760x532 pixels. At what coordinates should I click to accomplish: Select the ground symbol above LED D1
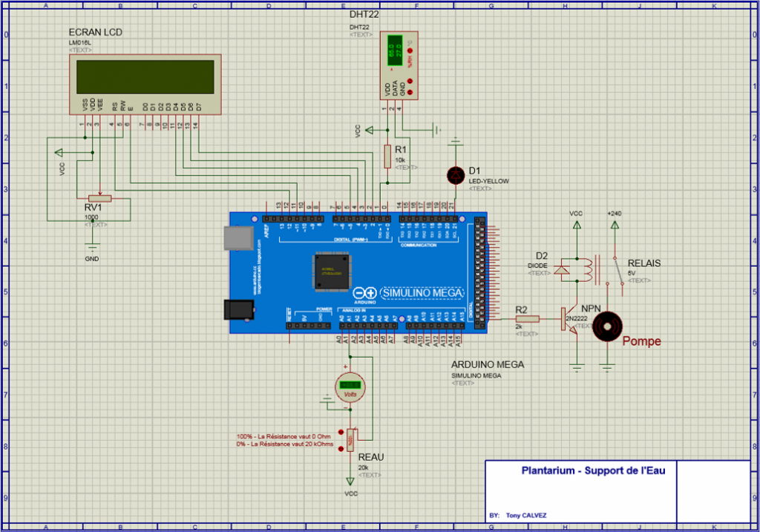click(455, 142)
